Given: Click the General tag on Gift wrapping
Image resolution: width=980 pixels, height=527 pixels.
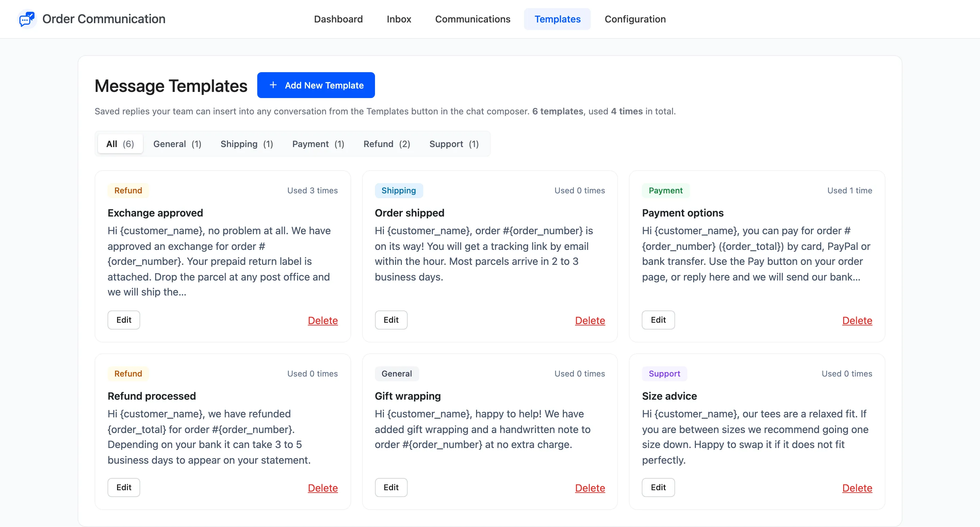Looking at the screenshot, I should tap(397, 374).
